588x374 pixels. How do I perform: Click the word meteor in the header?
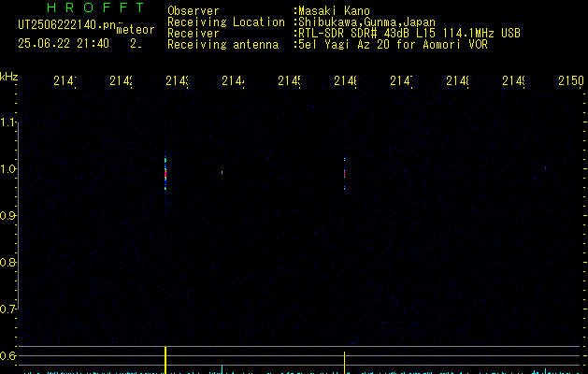coord(136,30)
